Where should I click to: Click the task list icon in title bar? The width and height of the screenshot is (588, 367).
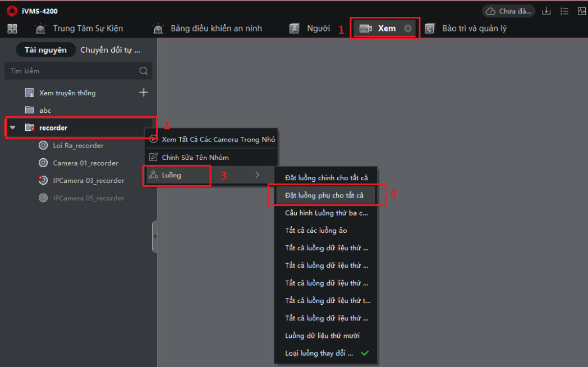pos(564,11)
